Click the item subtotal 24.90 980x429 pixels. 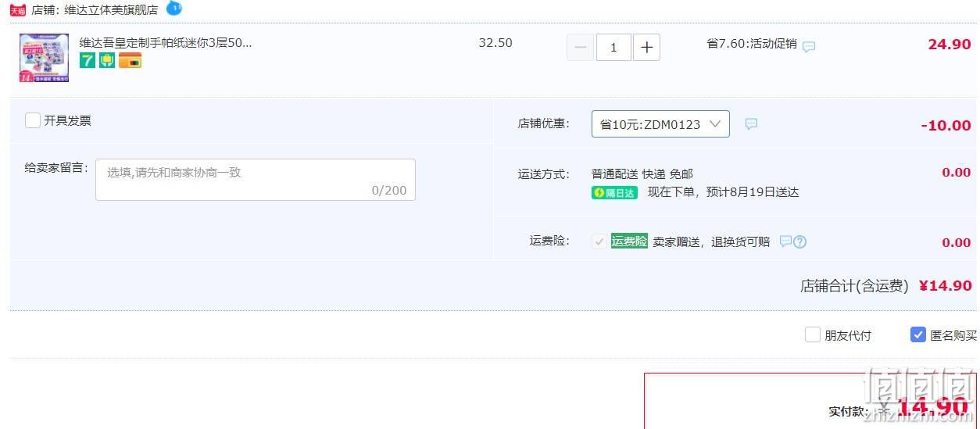(950, 45)
